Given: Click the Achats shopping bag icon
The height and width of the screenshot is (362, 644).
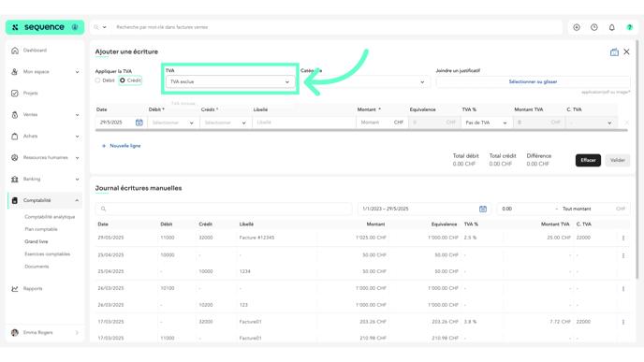Looking at the screenshot, I should [15, 137].
